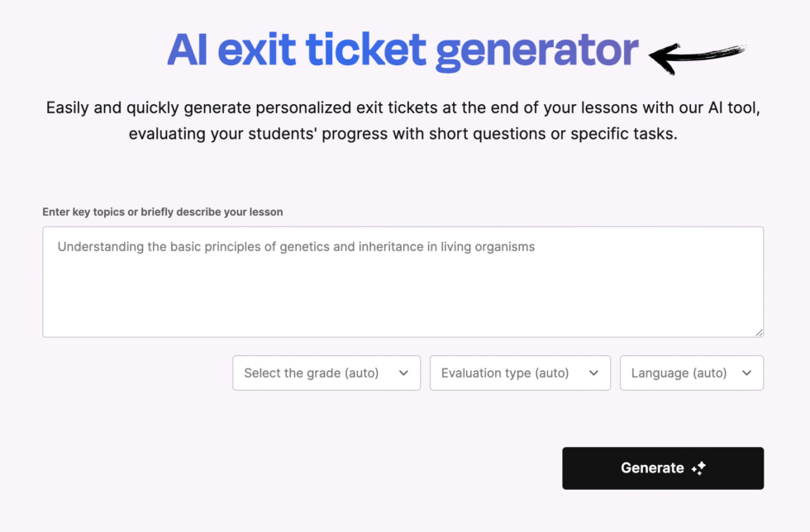Image resolution: width=810 pixels, height=532 pixels.
Task: Open the "Language (auto)" dropdown
Action: click(692, 373)
